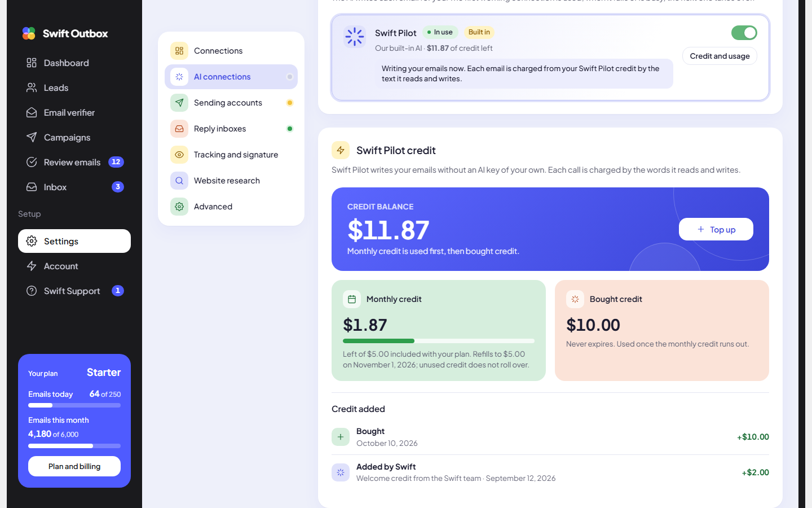812x508 pixels.
Task: Select the Sending accounts paper-plane icon
Action: [x=179, y=103]
